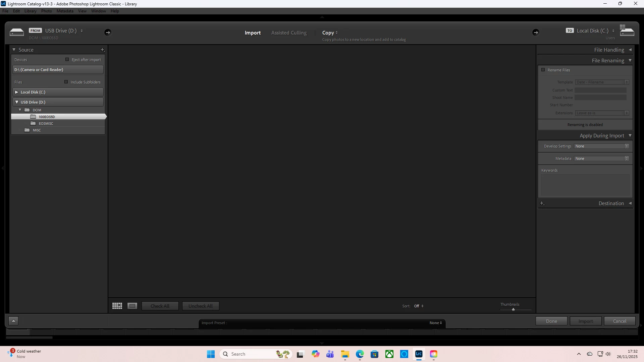Open the File menu
This screenshot has width=644, height=362.
coord(5,11)
